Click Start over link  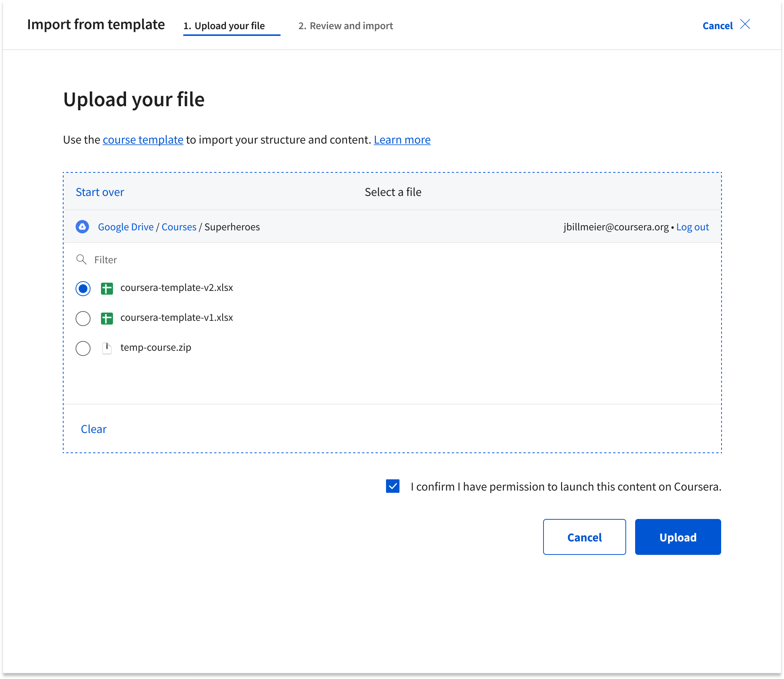click(x=100, y=192)
